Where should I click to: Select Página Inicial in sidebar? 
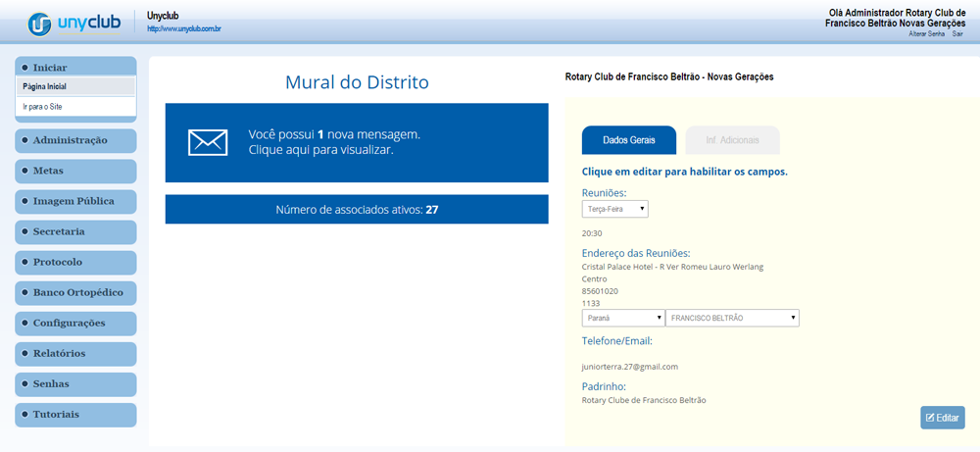point(75,86)
